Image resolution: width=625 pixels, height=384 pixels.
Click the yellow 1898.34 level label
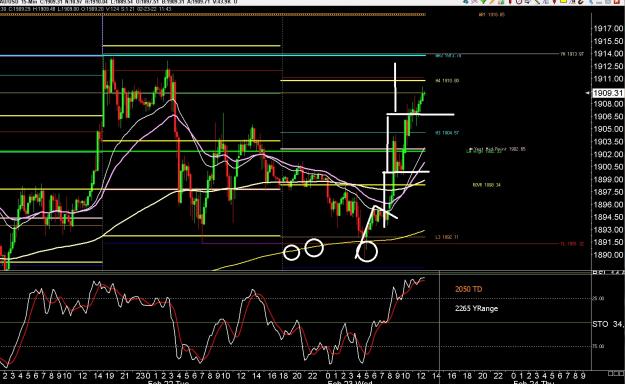(x=486, y=185)
